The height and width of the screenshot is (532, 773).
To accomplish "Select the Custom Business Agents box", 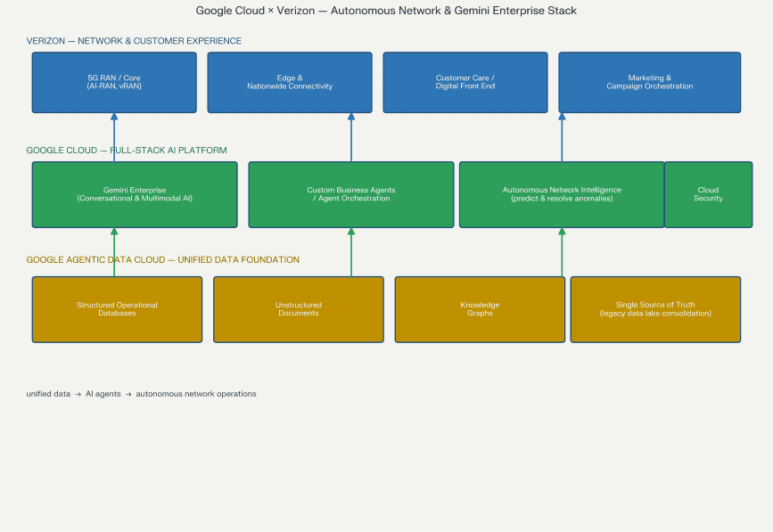I will pyautogui.click(x=351, y=194).
